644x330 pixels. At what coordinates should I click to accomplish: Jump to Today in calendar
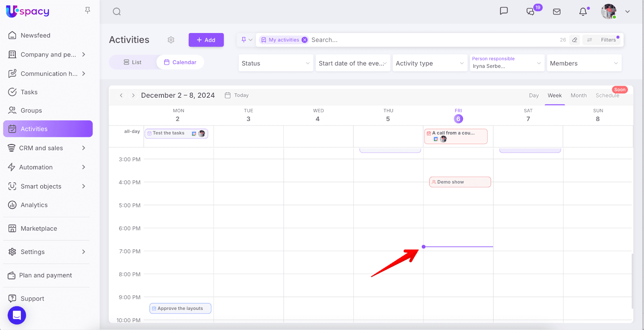pos(237,95)
